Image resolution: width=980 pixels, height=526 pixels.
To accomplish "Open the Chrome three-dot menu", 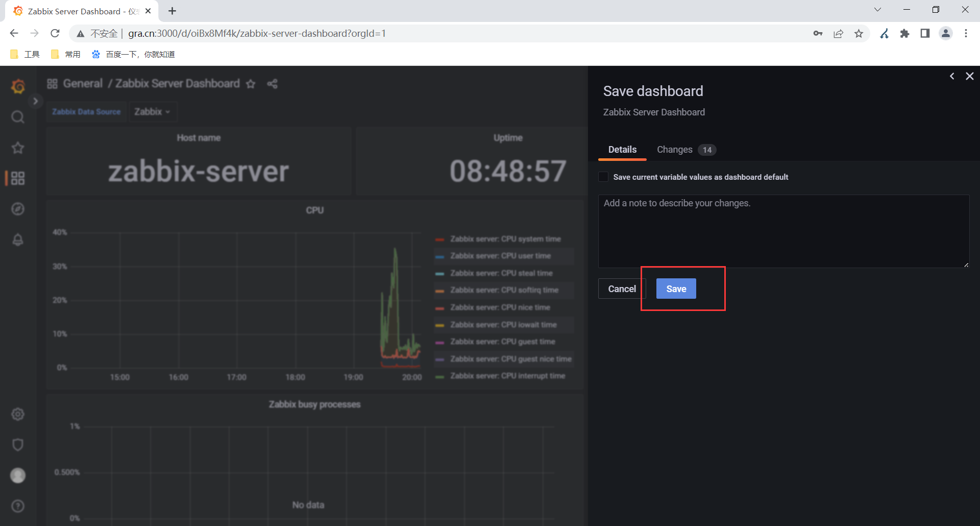I will [966, 33].
